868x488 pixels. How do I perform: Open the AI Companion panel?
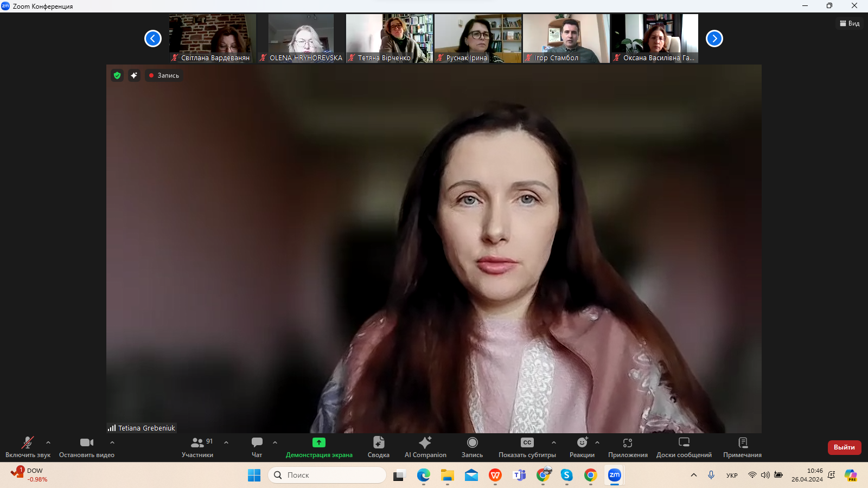click(425, 447)
